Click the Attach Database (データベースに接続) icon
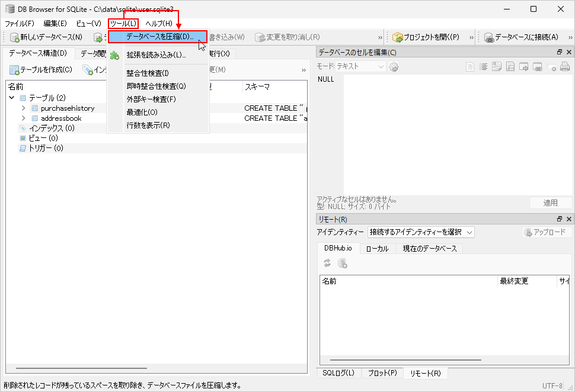 [x=489, y=37]
